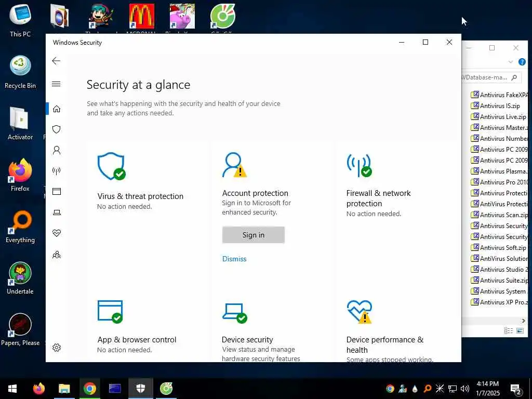Viewport: 532px width, 399px height.
Task: Open Device security laptop sidebar icon
Action: [x=57, y=212]
